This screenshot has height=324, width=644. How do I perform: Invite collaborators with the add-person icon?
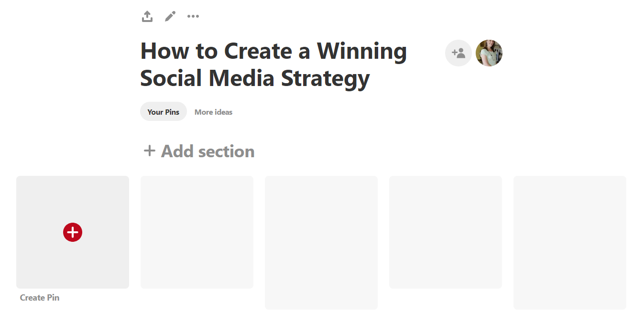(458, 53)
